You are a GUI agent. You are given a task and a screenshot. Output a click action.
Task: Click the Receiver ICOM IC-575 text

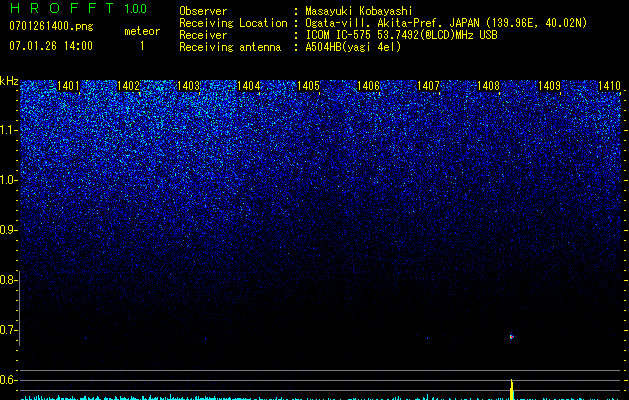click(401, 35)
